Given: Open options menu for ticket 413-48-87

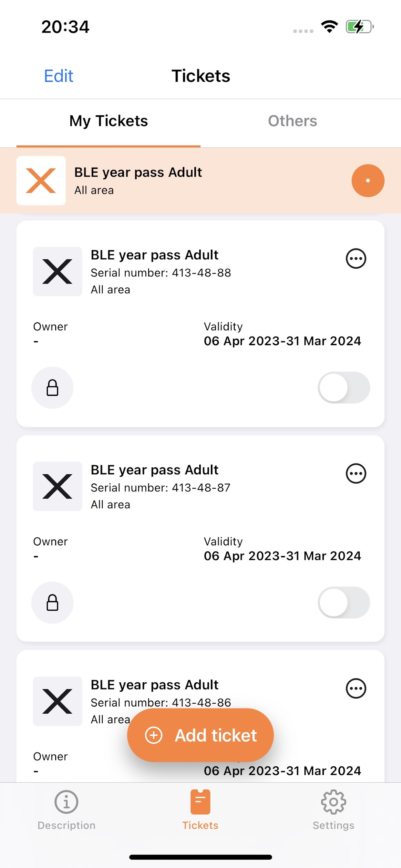Looking at the screenshot, I should [356, 473].
